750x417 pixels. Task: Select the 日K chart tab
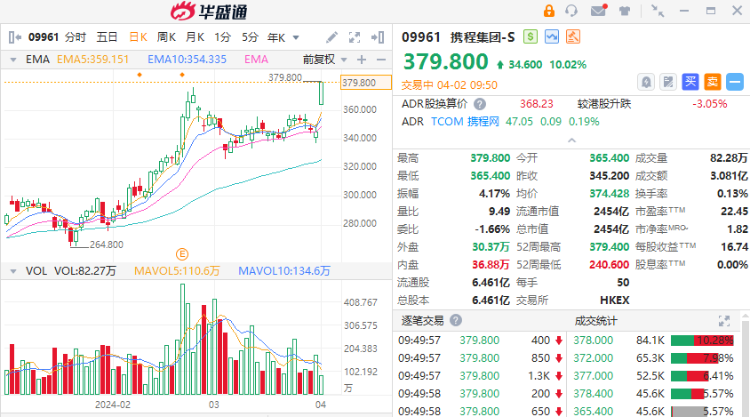[x=138, y=37]
